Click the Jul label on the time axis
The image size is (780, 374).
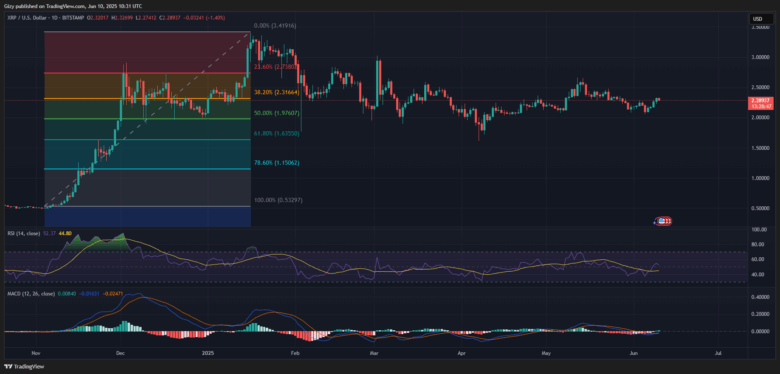pyautogui.click(x=718, y=353)
